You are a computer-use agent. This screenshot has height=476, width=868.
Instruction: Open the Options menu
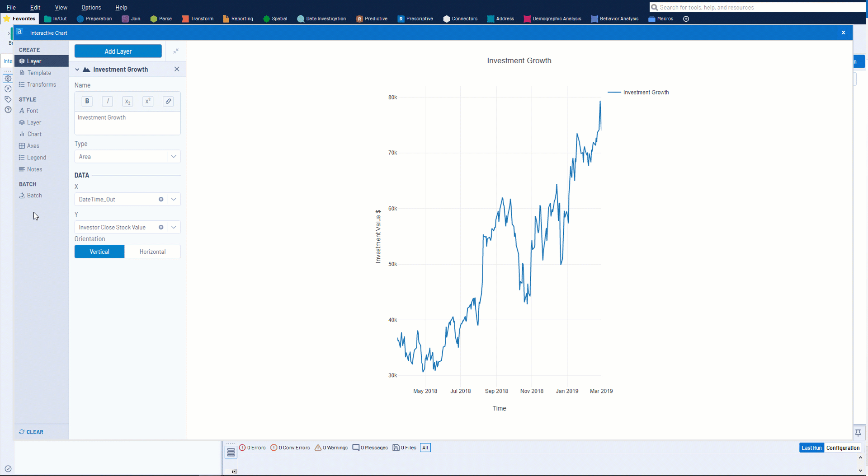(90, 7)
